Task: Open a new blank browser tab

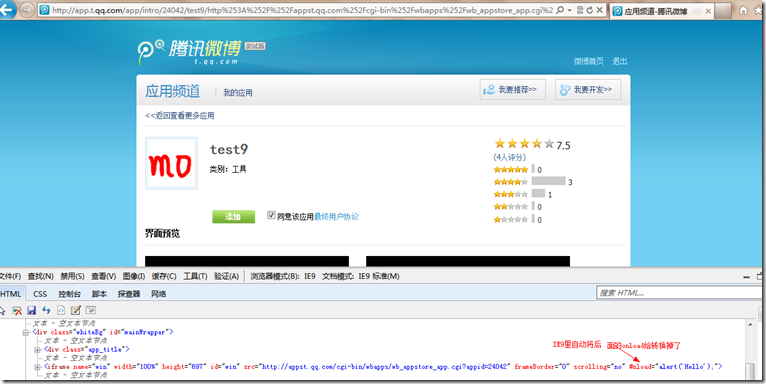Action: click(724, 11)
